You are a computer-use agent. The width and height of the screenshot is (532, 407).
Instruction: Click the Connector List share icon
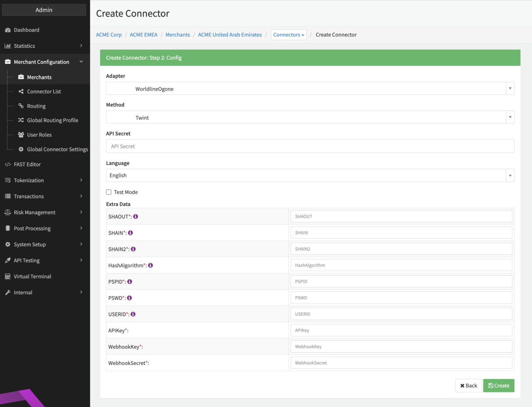(x=21, y=91)
